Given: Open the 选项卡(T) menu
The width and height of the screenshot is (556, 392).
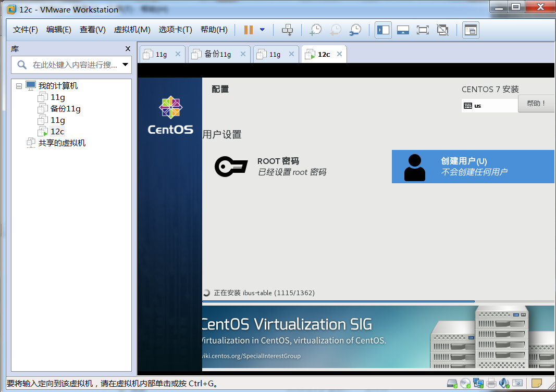Looking at the screenshot, I should click(x=175, y=29).
